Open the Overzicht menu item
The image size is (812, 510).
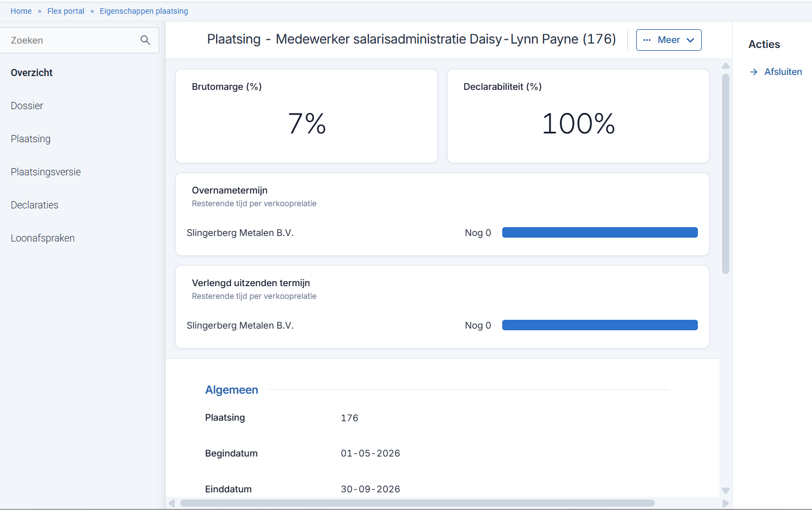[31, 73]
